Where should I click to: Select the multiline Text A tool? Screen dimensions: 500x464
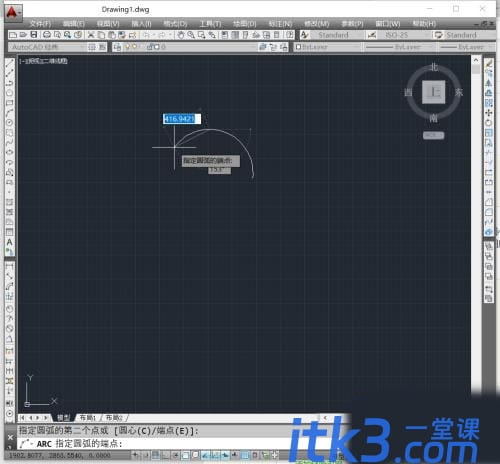coord(9,242)
